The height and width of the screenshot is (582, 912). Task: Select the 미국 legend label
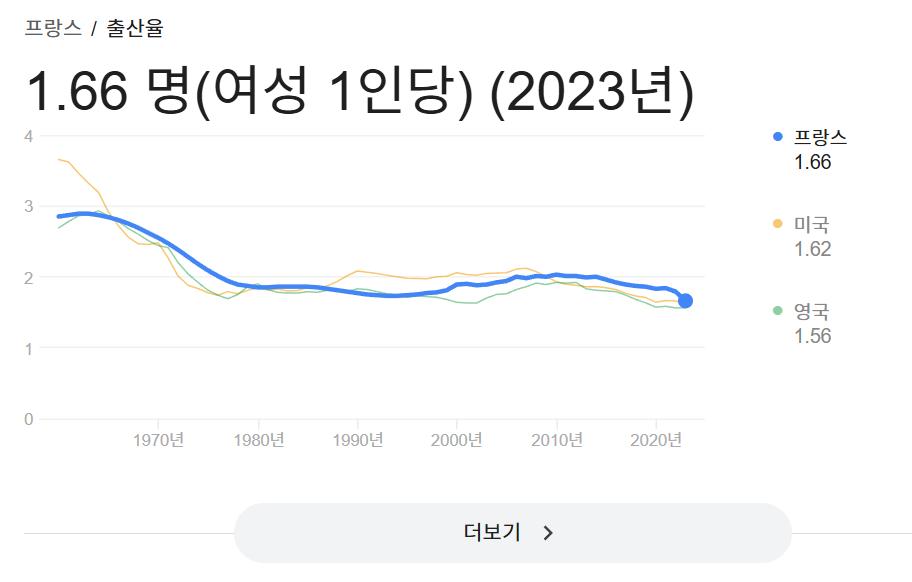coord(811,224)
